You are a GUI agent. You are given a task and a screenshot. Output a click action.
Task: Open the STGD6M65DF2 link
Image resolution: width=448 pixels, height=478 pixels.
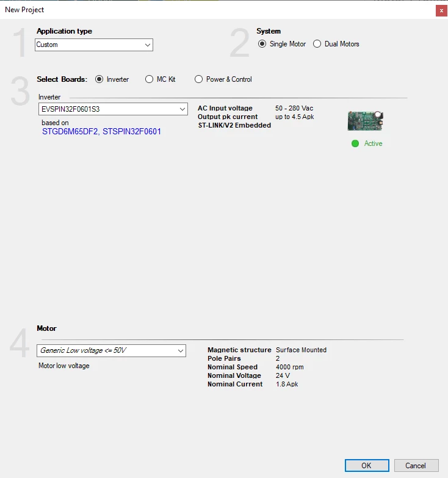(70, 131)
